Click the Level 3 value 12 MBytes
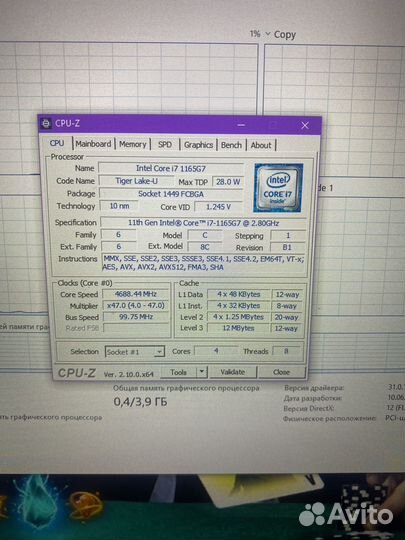Viewport: 405px width, 540px height. [239, 328]
